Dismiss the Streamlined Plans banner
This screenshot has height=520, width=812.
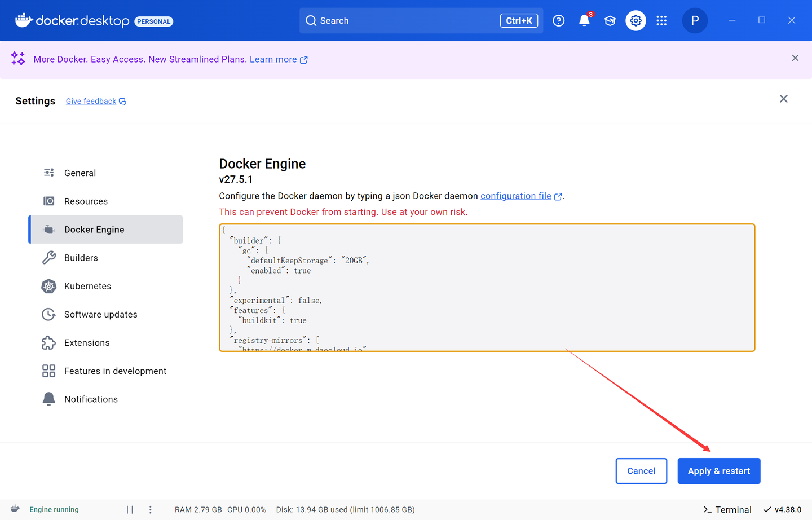pos(795,58)
